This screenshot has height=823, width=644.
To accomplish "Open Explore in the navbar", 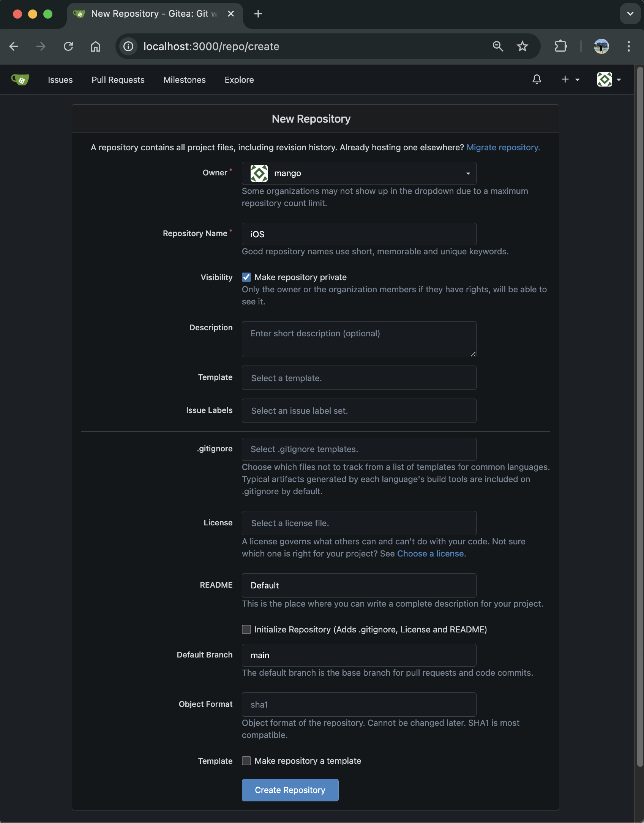I will [x=239, y=80].
